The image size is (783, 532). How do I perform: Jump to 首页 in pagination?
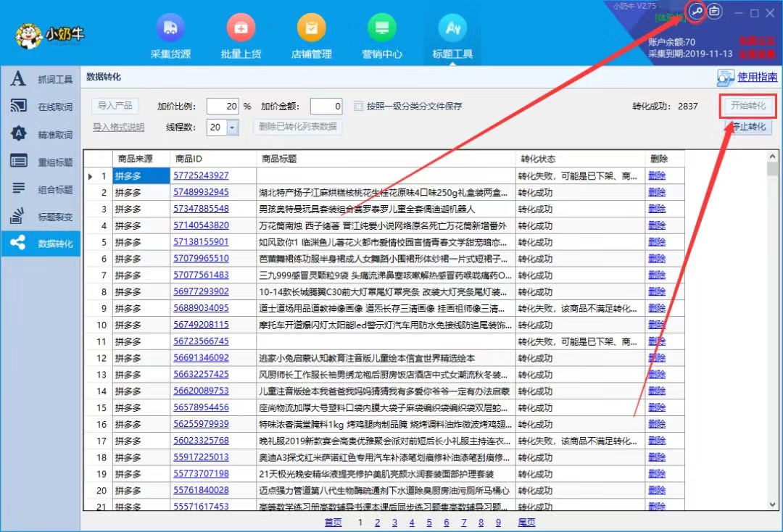coord(333,523)
